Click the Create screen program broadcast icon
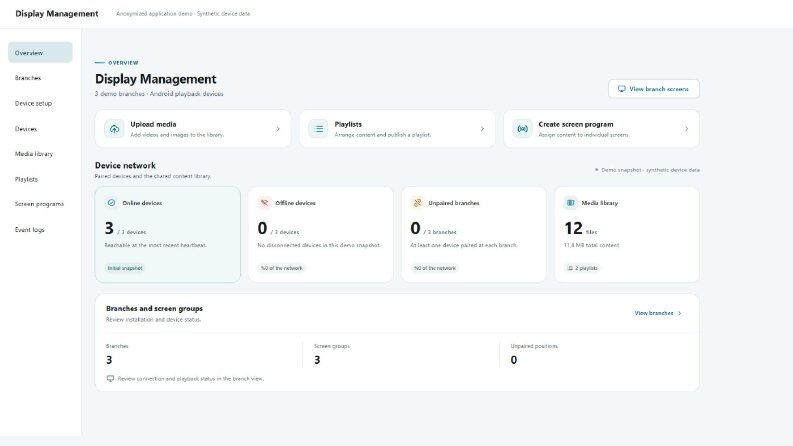Image resolution: width=793 pixels, height=446 pixels. pos(522,129)
